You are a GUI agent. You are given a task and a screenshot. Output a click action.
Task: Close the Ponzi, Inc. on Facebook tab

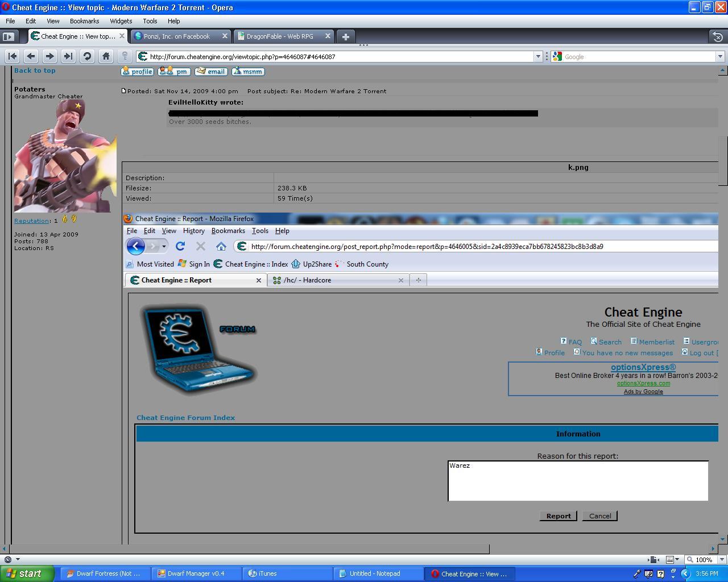[225, 36]
